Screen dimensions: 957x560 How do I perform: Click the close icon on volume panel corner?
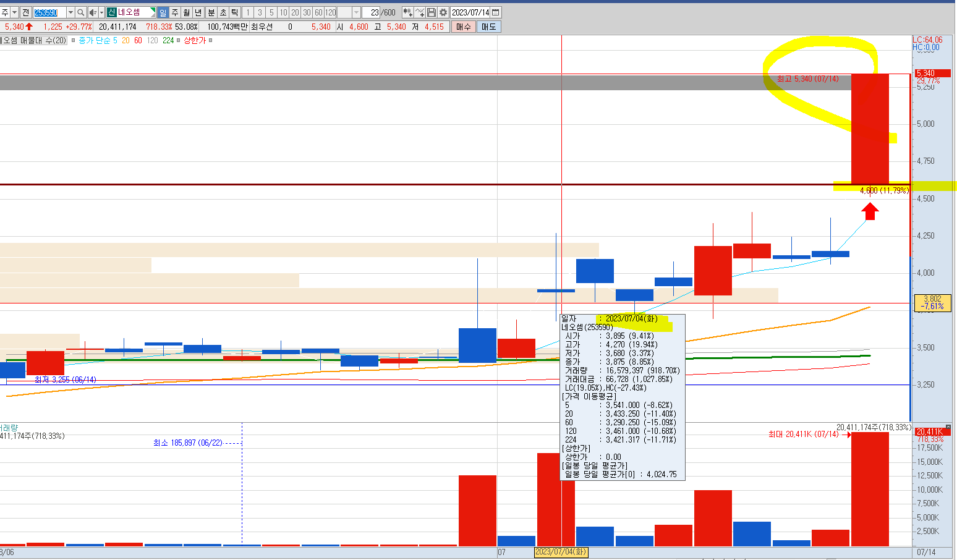pos(948,427)
